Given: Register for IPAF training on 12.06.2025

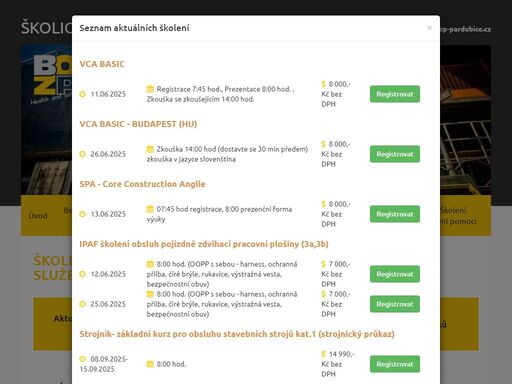Looking at the screenshot, I should tap(395, 274).
